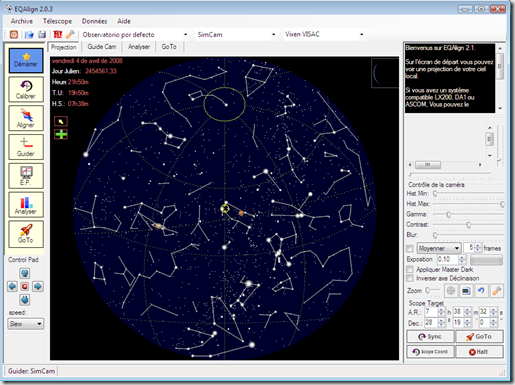515x385 pixels.
Task: Adjust the Gamma slider
Action: pos(469,214)
